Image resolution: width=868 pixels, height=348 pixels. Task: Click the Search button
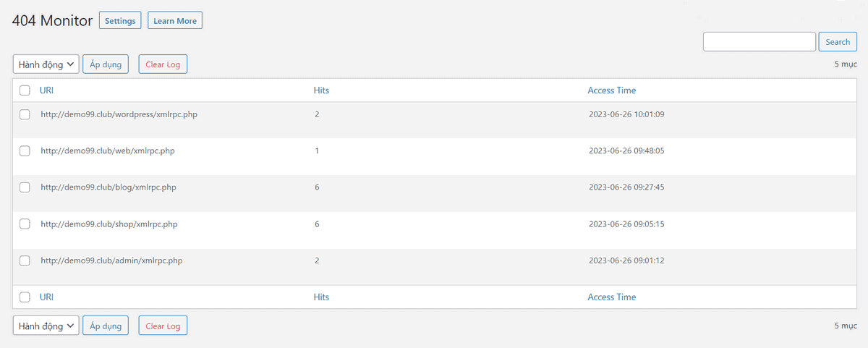[x=838, y=42]
